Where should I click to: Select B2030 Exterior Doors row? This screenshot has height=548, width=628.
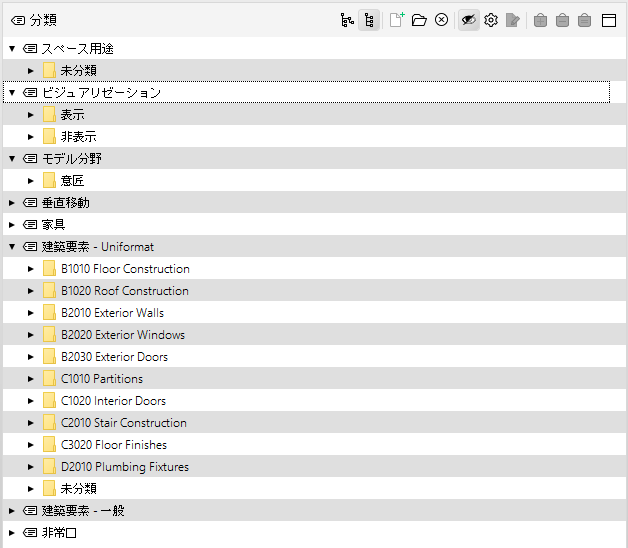pyautogui.click(x=314, y=357)
